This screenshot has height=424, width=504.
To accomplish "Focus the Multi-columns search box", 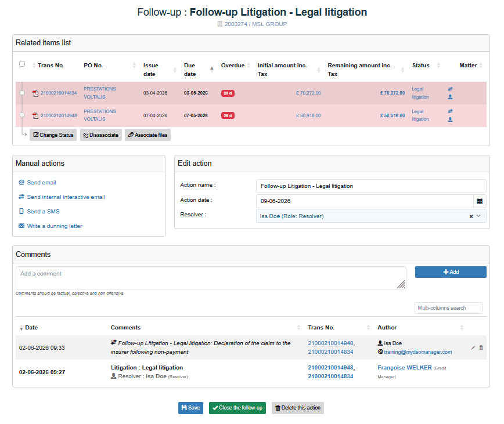I will [448, 308].
